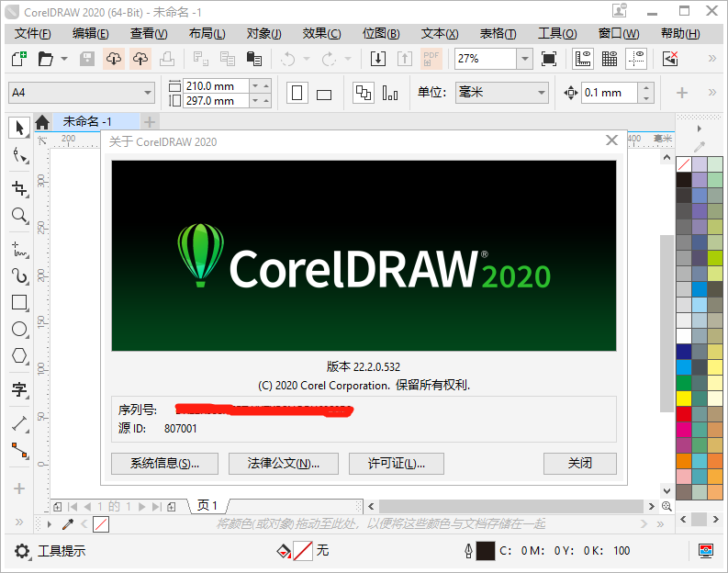Select the Pick tool

pyautogui.click(x=19, y=128)
